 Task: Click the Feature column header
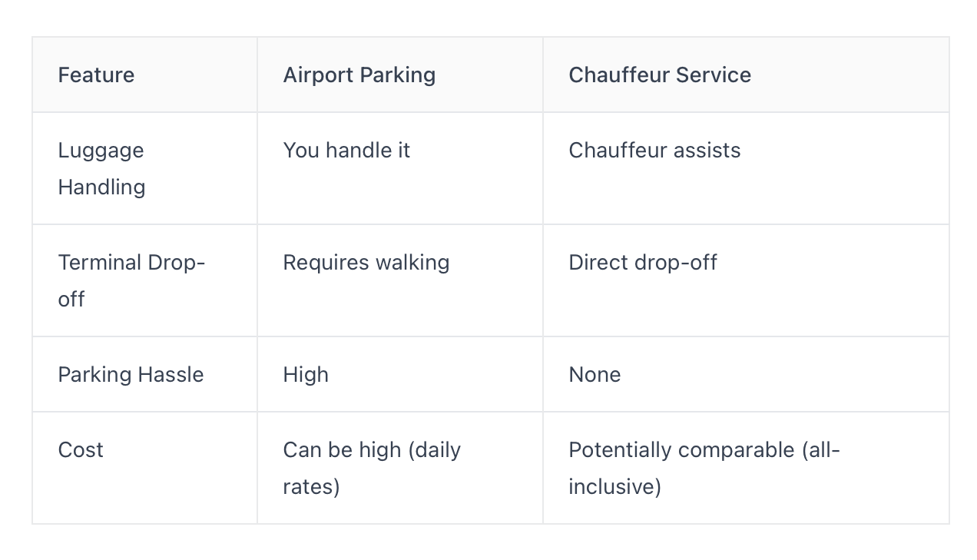click(x=144, y=75)
